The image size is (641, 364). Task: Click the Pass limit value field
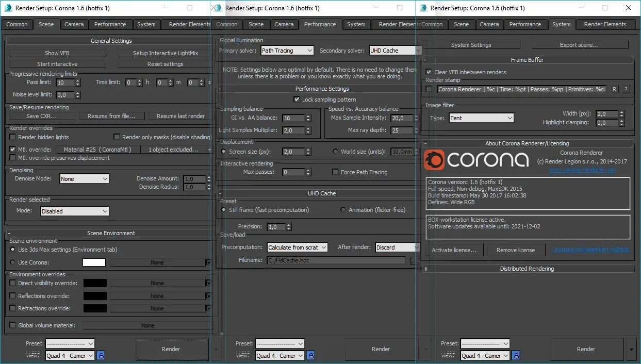click(64, 82)
